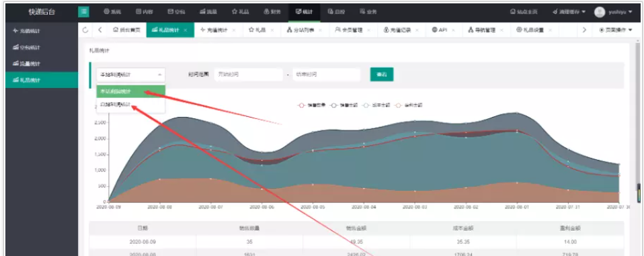Close the API tab
This screenshot has height=256, width=644.
454,30
